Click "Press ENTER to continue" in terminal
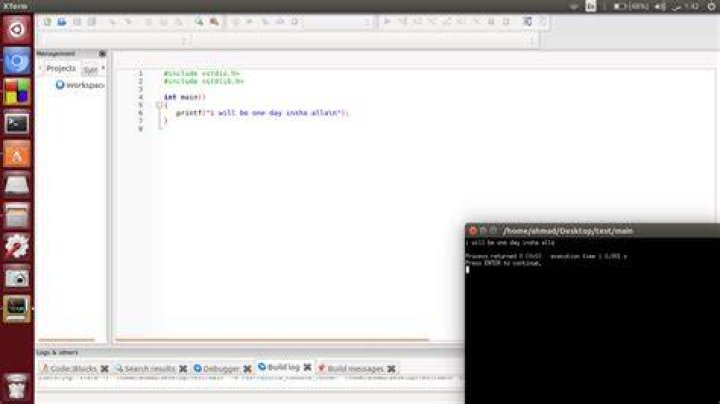Viewport: 720px width, 404px height. (x=503, y=264)
